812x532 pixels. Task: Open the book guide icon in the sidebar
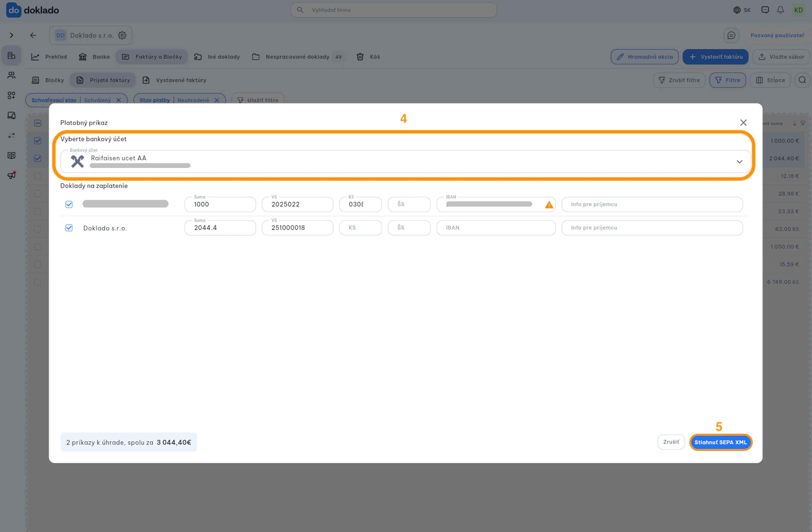coord(11,156)
